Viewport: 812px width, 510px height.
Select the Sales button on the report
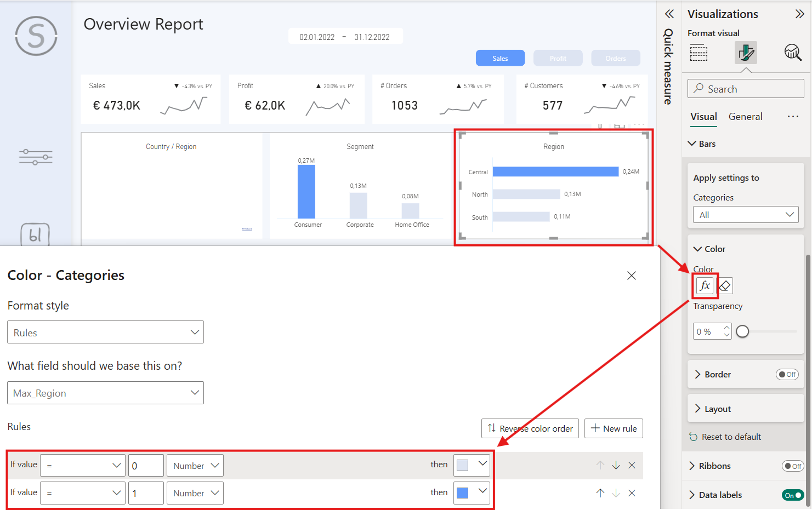point(500,58)
